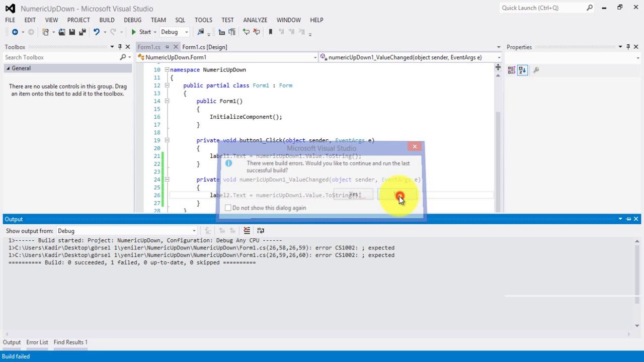Collapse the General group in Toolbox
Screen dimensions: 644x362
8,68
